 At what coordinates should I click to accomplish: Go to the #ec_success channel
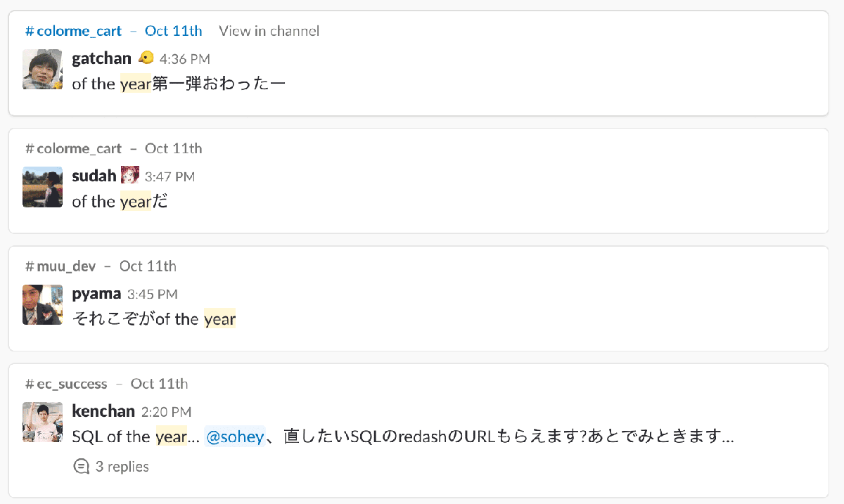(67, 384)
